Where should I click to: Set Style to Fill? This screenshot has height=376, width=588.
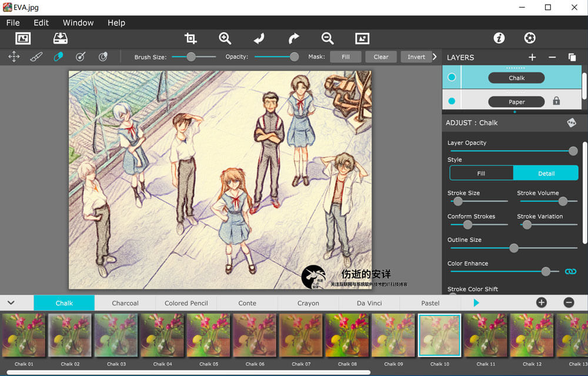(481, 174)
